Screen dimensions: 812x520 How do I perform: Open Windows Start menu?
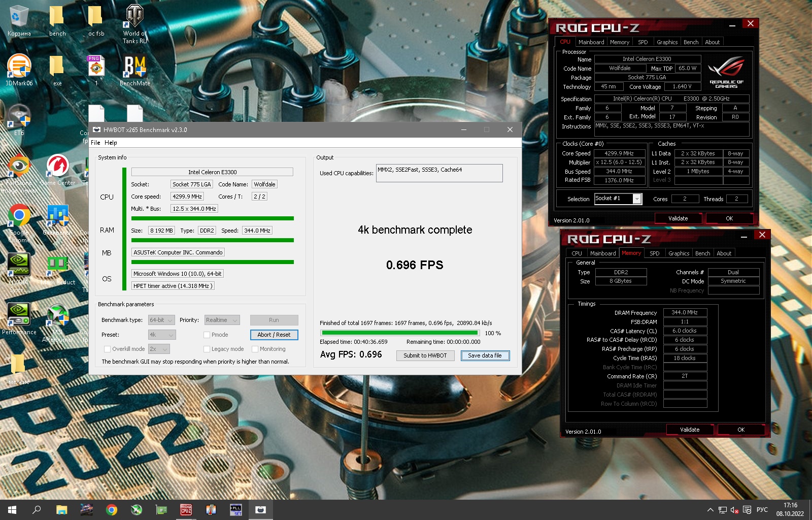point(12,510)
